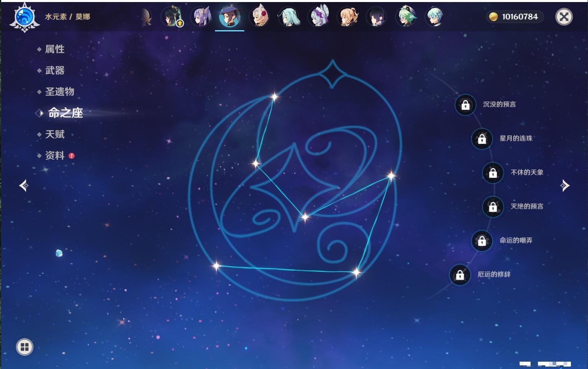This screenshot has height=369, width=588.
Task: View the 灭绝的预言 constellation label
Action: (527, 206)
